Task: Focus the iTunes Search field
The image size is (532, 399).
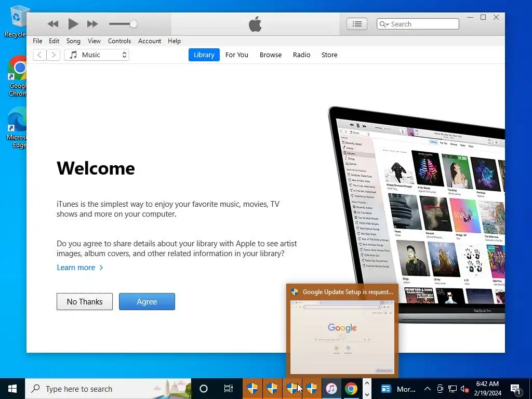Action: [418, 24]
